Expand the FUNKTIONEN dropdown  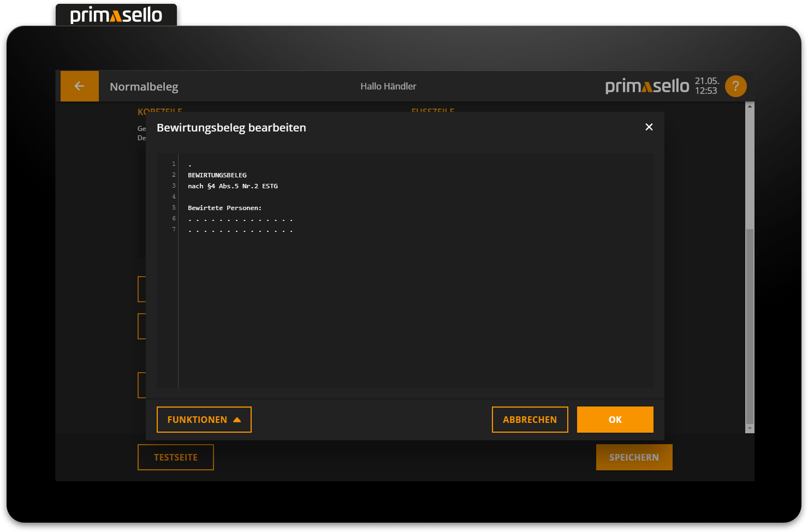[204, 420]
